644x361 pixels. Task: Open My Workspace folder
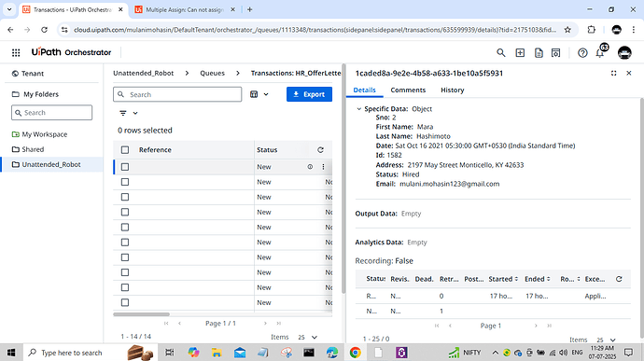click(x=45, y=134)
